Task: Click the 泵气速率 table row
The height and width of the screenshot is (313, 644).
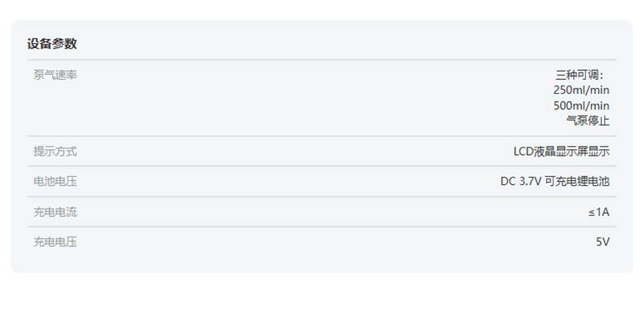Action: click(321, 98)
